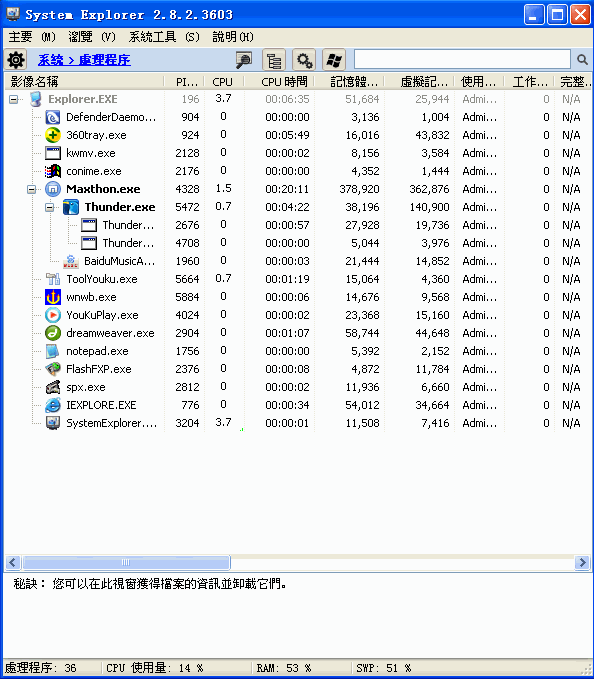Toggle the process tree view icon
This screenshot has height=679, width=594.
pyautogui.click(x=274, y=60)
